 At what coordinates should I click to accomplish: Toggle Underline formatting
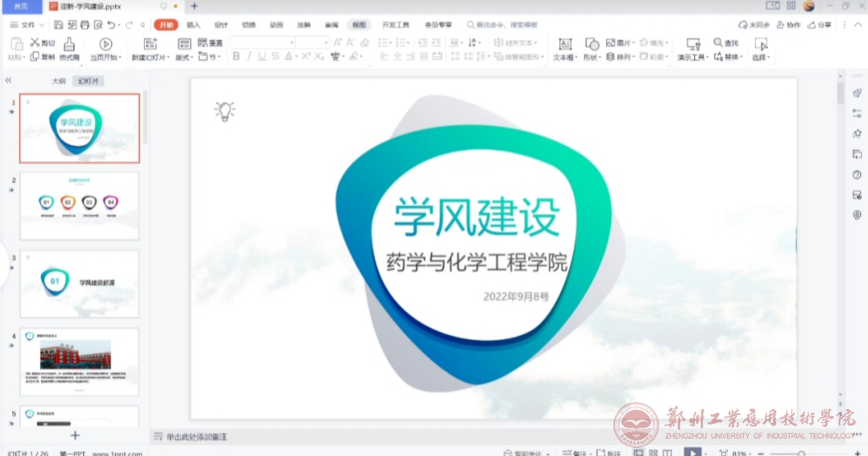pyautogui.click(x=262, y=56)
